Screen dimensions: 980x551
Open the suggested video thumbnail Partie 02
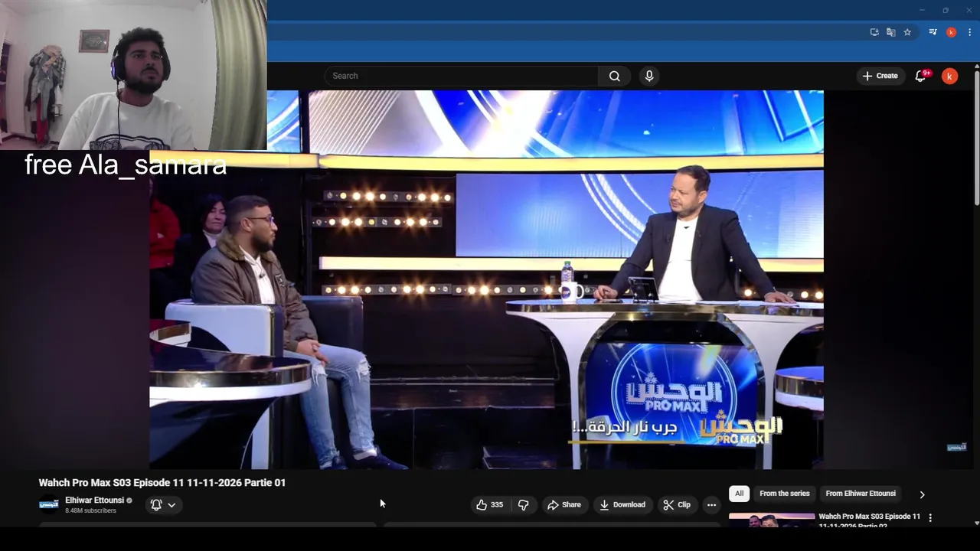tap(771, 520)
